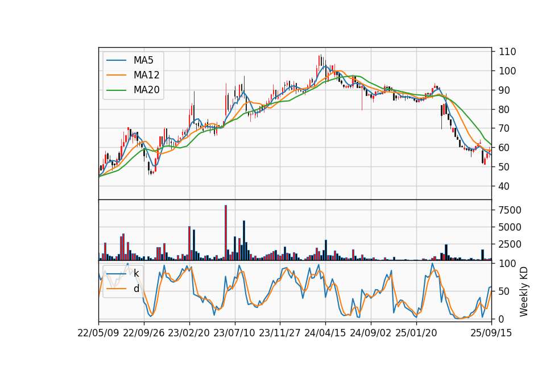Click the 22/05/09 date axis label
Screen dimensions: 546x392
[x=98, y=333]
